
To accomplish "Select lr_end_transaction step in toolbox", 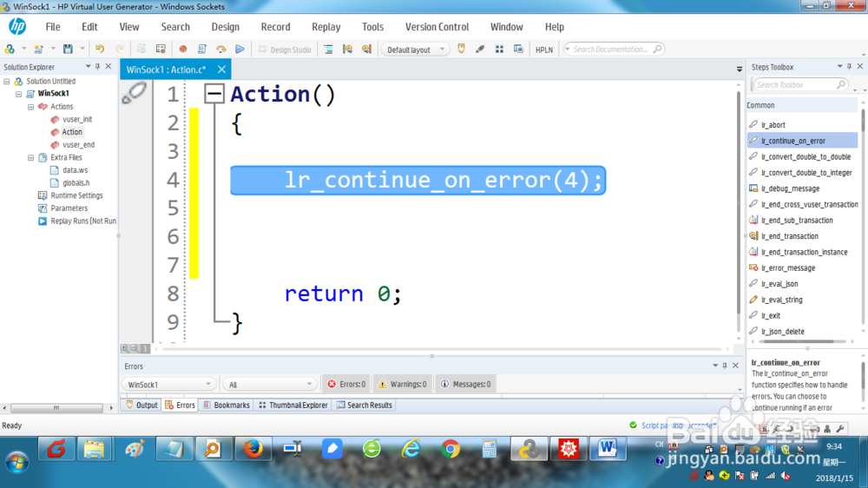I will pos(789,236).
